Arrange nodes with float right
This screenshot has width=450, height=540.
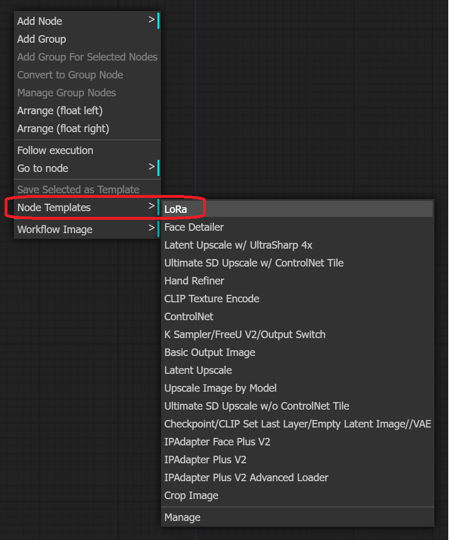87,128
